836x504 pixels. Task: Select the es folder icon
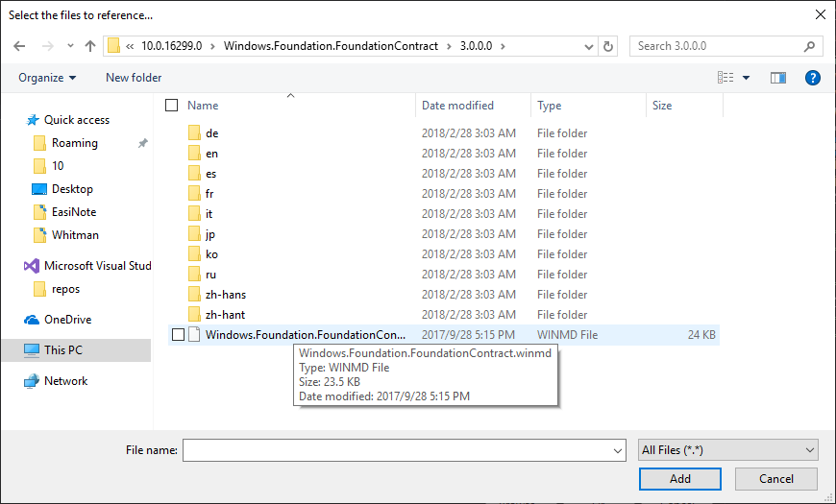click(194, 174)
